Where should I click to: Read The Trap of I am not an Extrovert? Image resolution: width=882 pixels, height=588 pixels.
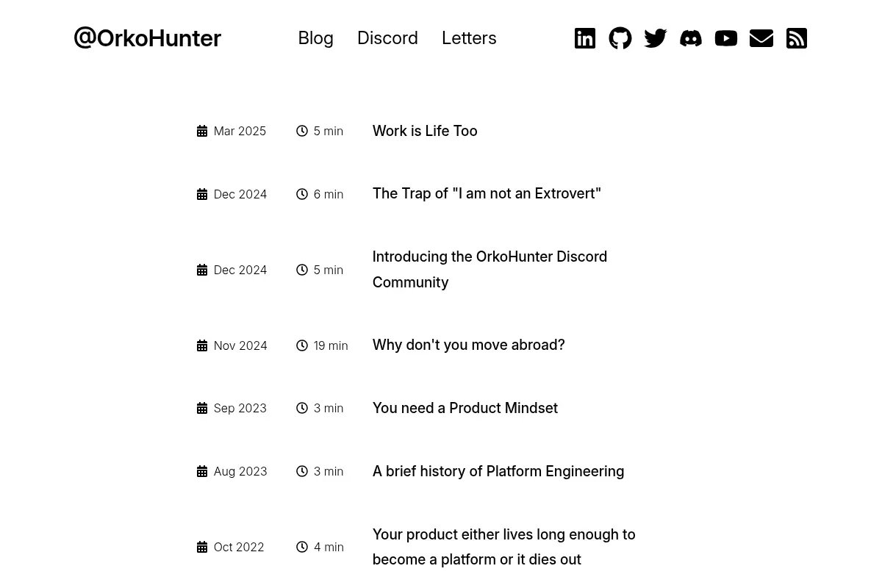click(x=487, y=193)
